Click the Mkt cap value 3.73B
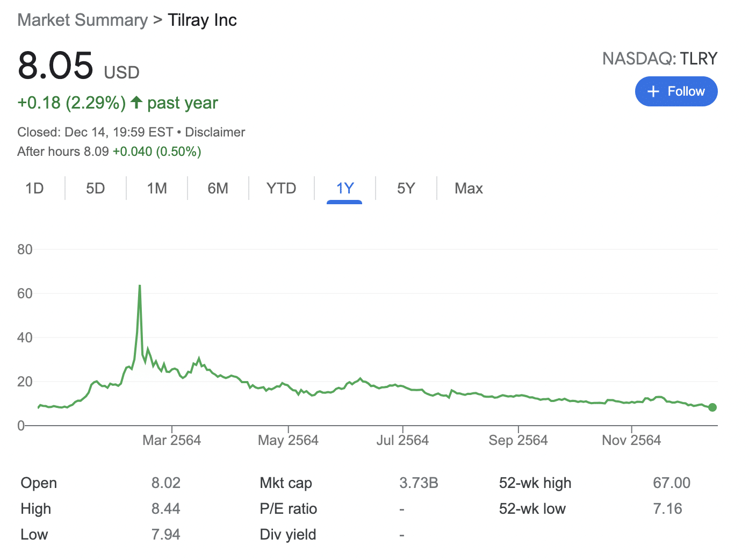This screenshot has width=749, height=560. pyautogui.click(x=419, y=483)
